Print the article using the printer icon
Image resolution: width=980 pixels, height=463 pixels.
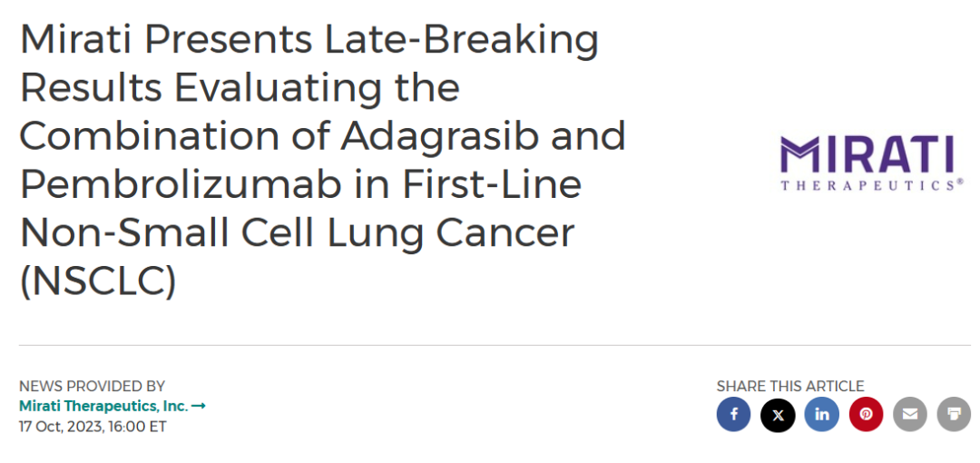[954, 415]
